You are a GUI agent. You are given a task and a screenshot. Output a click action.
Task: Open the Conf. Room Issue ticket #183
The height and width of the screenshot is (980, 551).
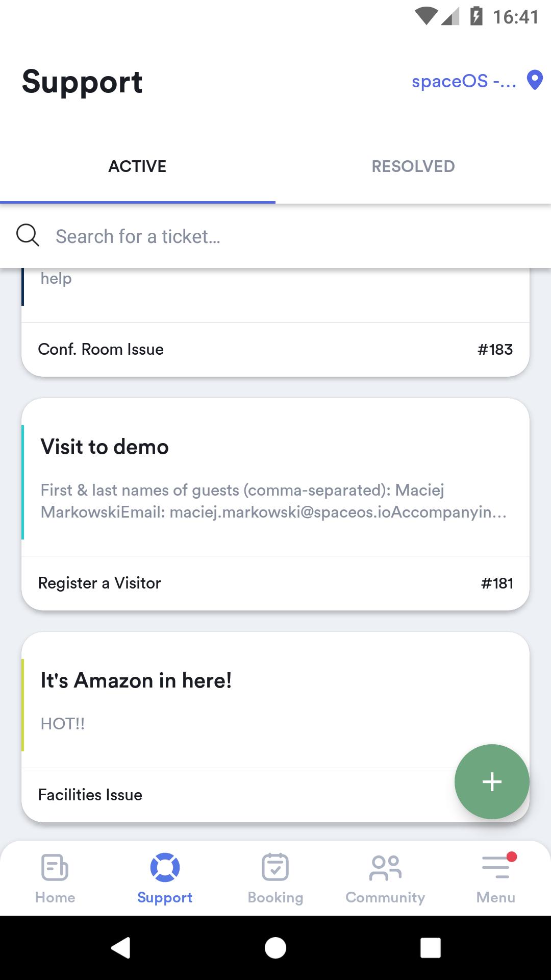(275, 350)
